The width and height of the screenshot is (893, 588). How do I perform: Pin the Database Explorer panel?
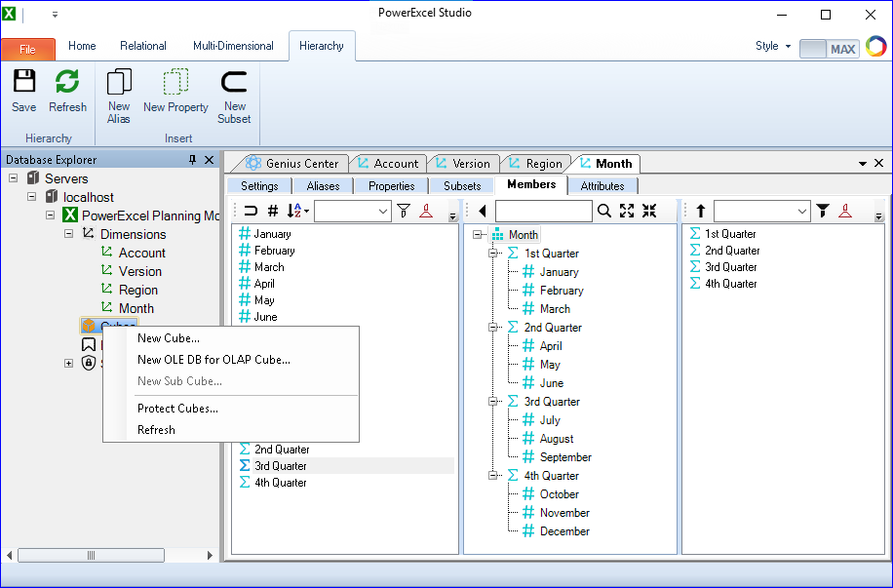tap(192, 160)
